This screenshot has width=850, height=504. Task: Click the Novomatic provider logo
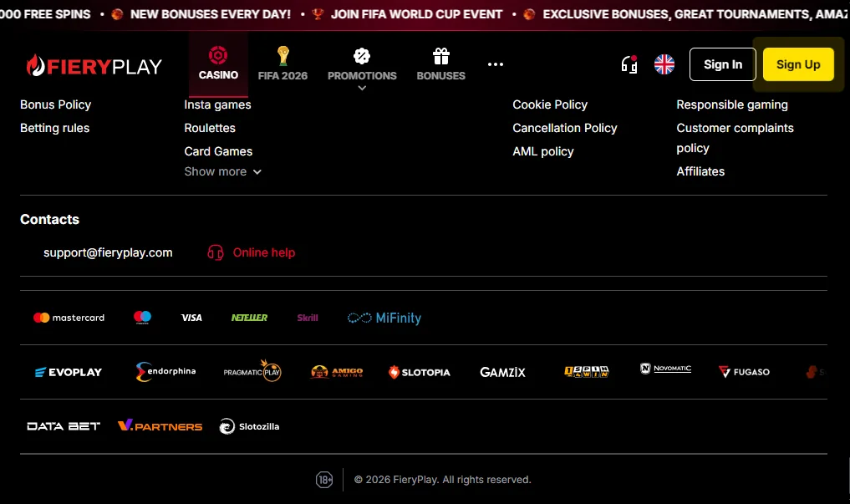(x=665, y=369)
